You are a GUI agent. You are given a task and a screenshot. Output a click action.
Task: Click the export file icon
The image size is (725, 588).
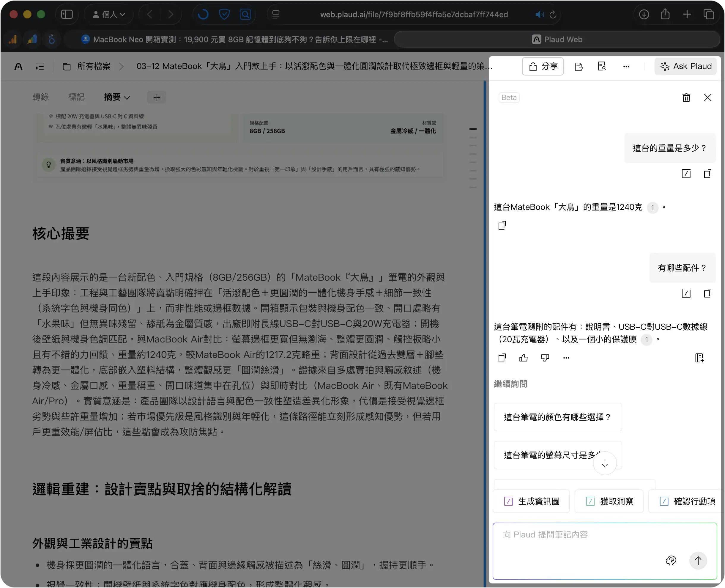(x=579, y=66)
